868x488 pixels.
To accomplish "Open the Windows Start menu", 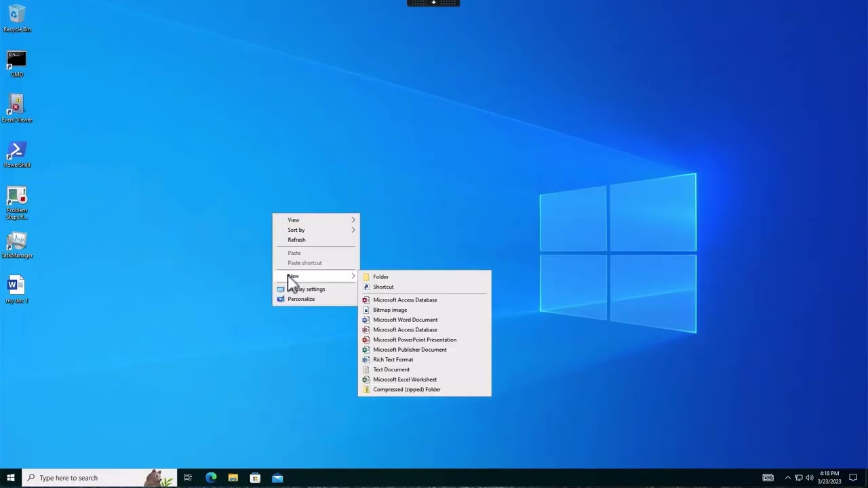I will [x=11, y=478].
